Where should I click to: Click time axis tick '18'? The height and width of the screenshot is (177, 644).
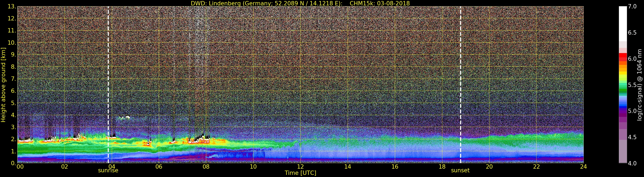(442, 166)
